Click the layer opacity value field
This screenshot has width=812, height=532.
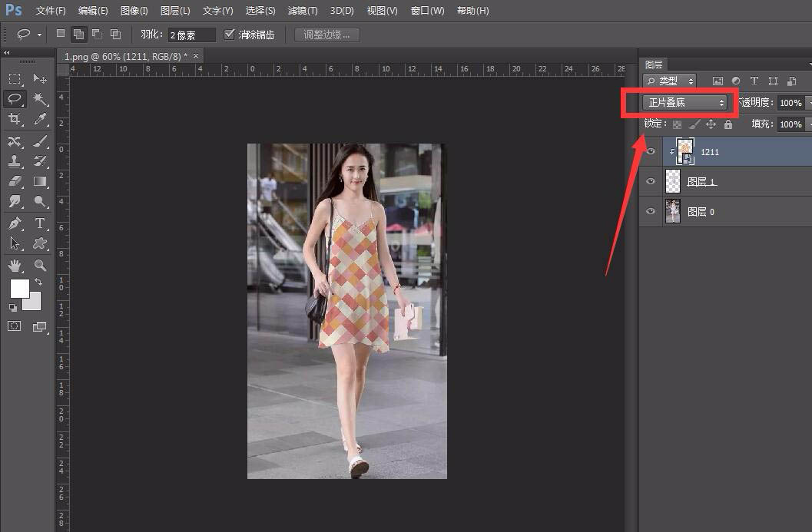[x=790, y=102]
